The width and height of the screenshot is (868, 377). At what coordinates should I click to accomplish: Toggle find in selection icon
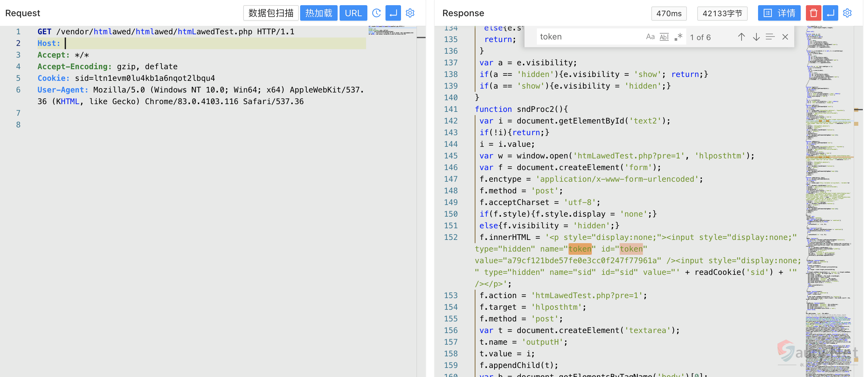tap(770, 37)
